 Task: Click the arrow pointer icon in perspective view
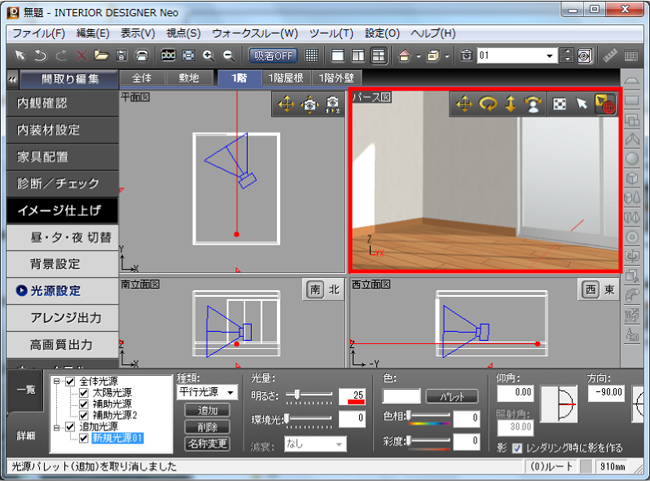click(x=582, y=104)
